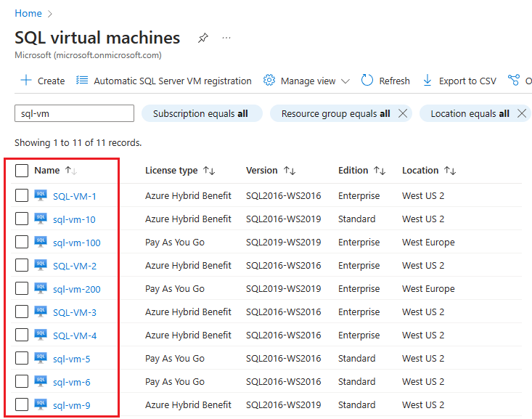This screenshot has height=419, width=532.
Task: Check the box for SQL-VM-1
Action: 22,195
